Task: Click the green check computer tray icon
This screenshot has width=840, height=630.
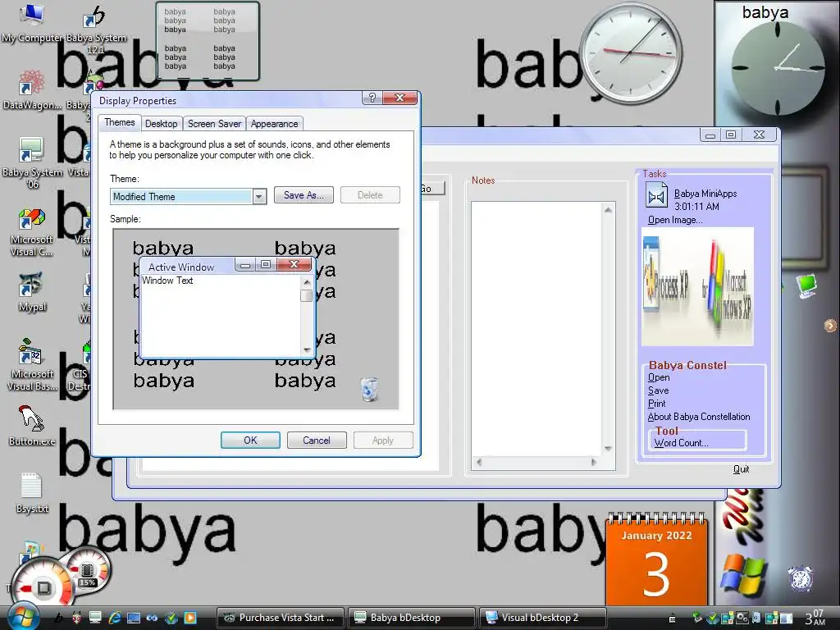Action: pyautogui.click(x=712, y=618)
